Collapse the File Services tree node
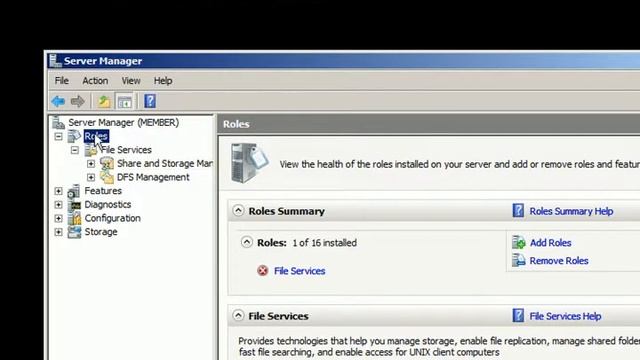Screen dimensions: 640x360 point(75,150)
